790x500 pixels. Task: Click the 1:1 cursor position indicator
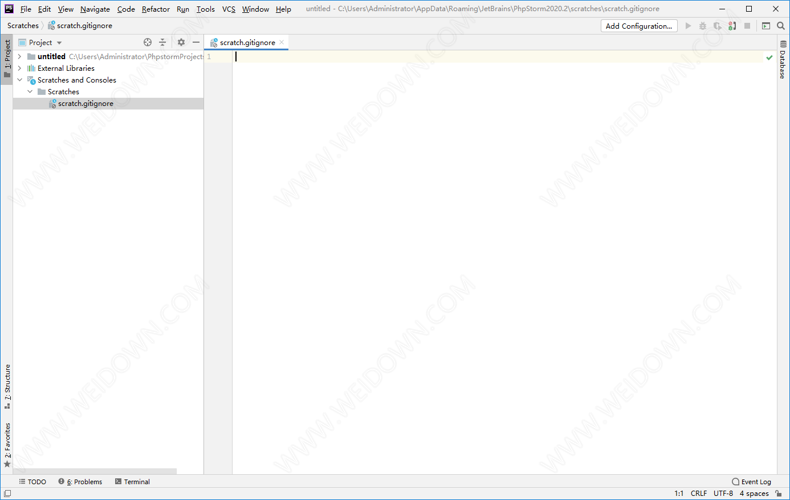click(x=679, y=493)
